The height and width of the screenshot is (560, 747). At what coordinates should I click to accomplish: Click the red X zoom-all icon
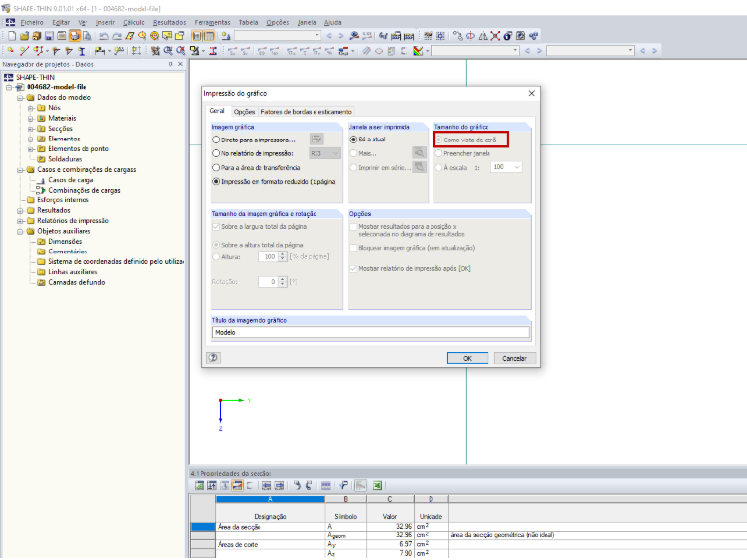[x=495, y=36]
